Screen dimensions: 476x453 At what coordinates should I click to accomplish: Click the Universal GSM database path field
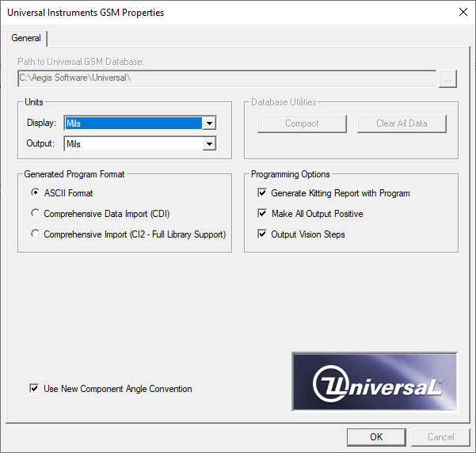[x=227, y=78]
